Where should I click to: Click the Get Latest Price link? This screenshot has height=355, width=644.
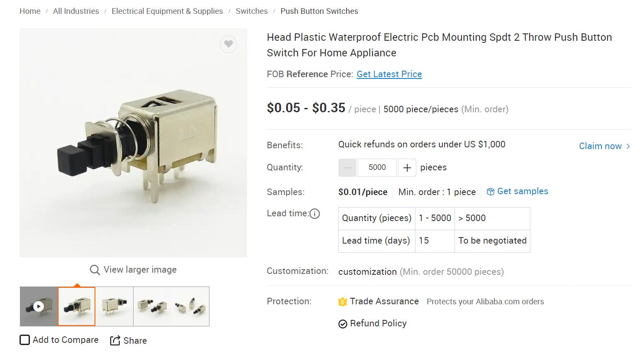(x=389, y=74)
